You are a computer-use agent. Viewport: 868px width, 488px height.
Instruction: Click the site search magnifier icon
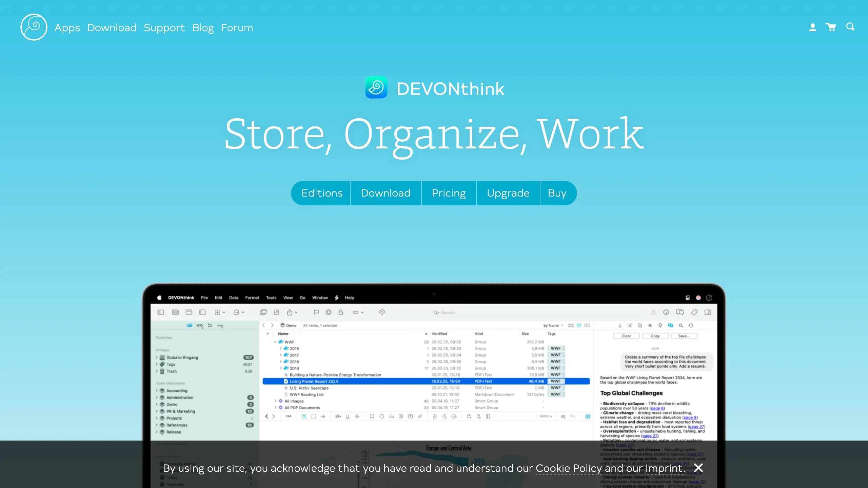[x=850, y=27]
